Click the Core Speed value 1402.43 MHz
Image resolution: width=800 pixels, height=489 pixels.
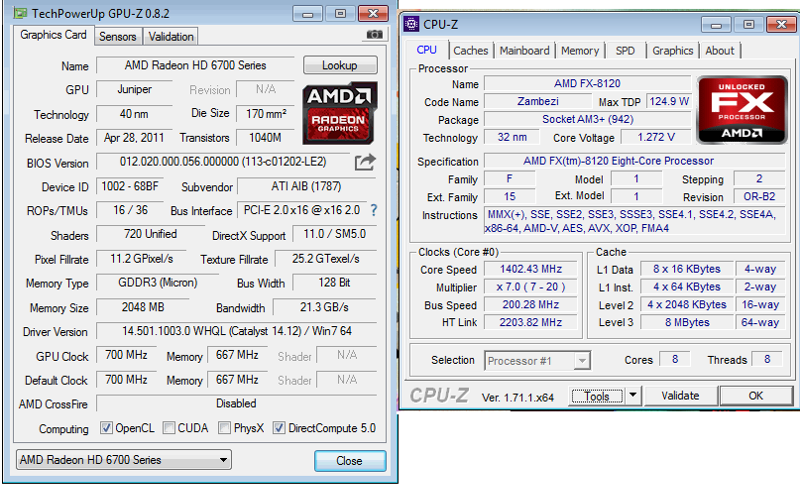pos(531,270)
